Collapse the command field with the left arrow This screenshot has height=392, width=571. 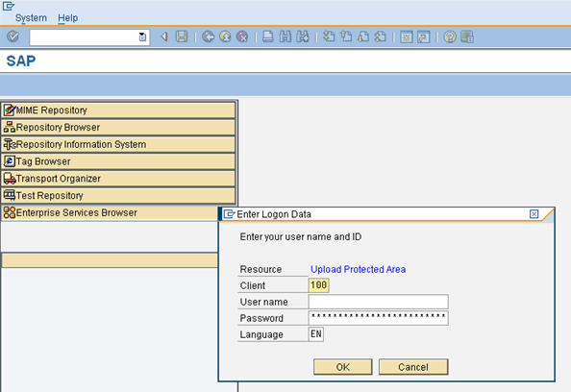point(164,37)
